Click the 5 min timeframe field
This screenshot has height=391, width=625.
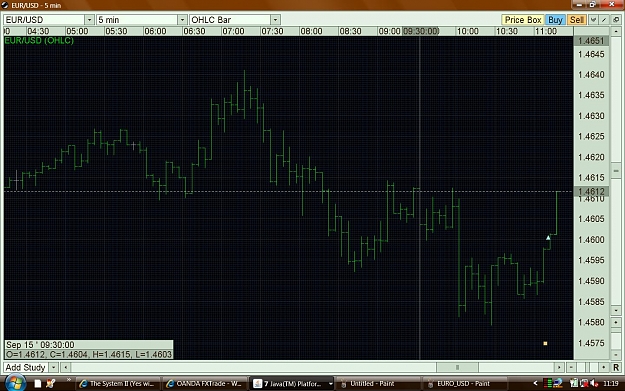click(x=137, y=20)
